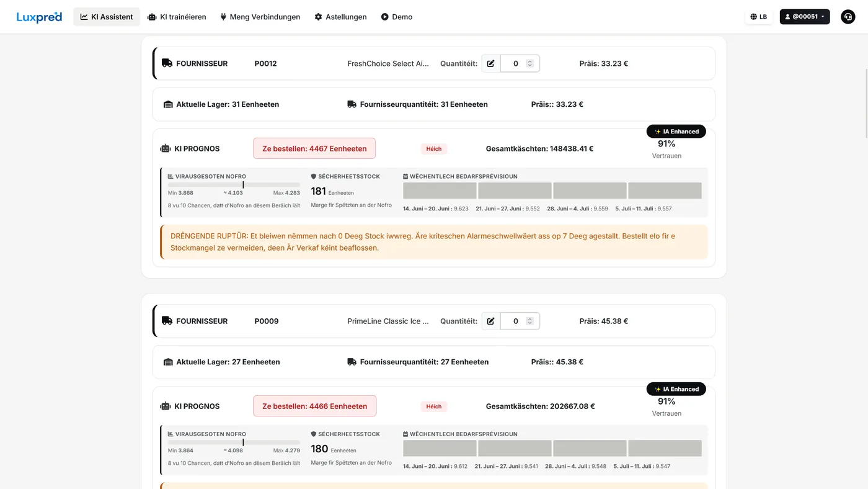Open the LB language selector
The width and height of the screenshot is (868, 489).
[x=759, y=17]
